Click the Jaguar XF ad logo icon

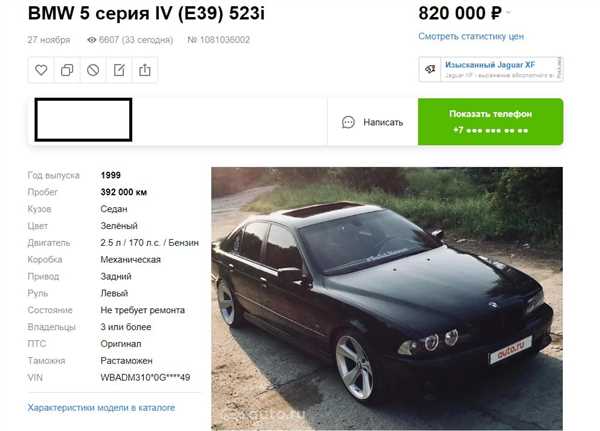pos(430,69)
